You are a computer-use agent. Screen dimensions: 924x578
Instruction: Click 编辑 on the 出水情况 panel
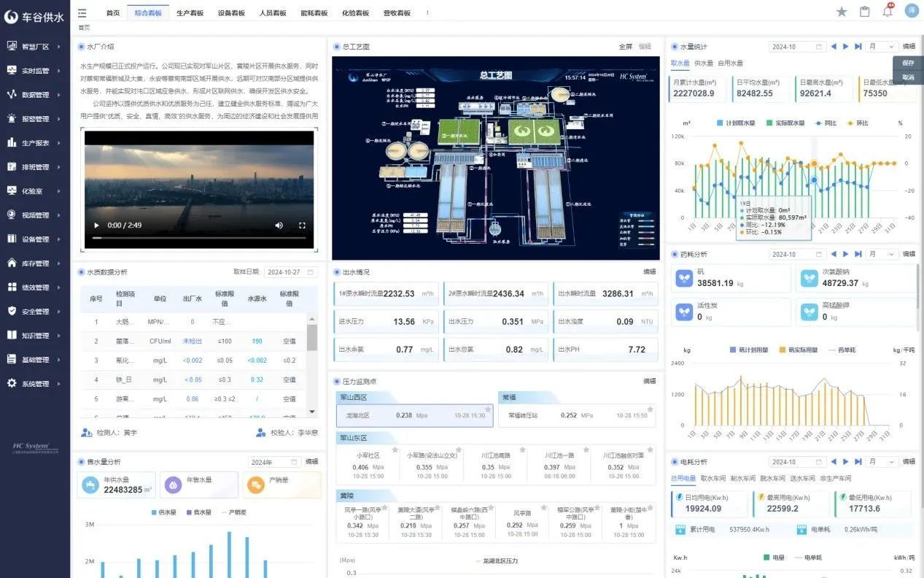pos(649,271)
